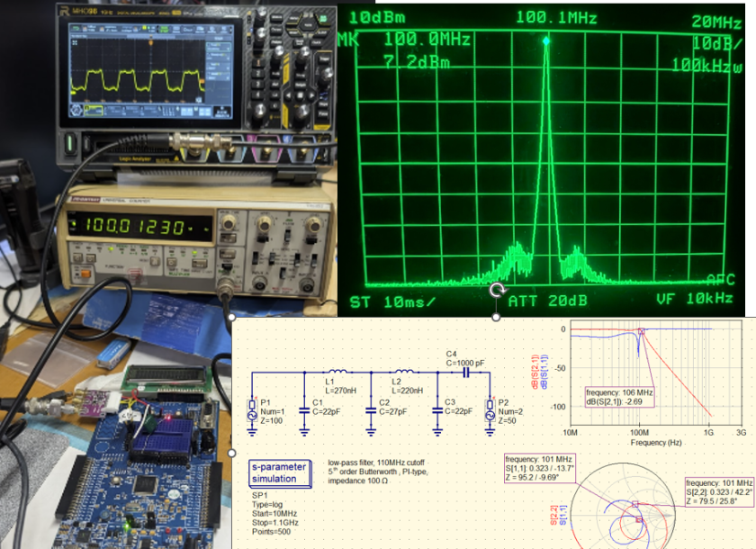Select capacitor C2 27pF symbol
756x549 pixels.
[371, 409]
